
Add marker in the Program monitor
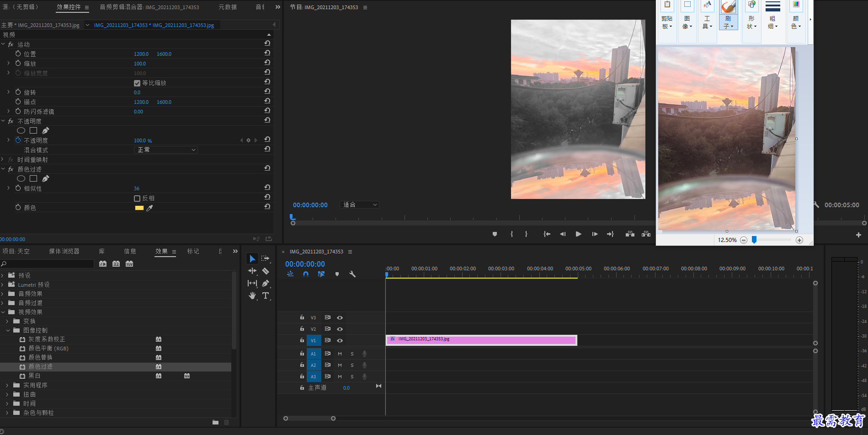tap(495, 234)
